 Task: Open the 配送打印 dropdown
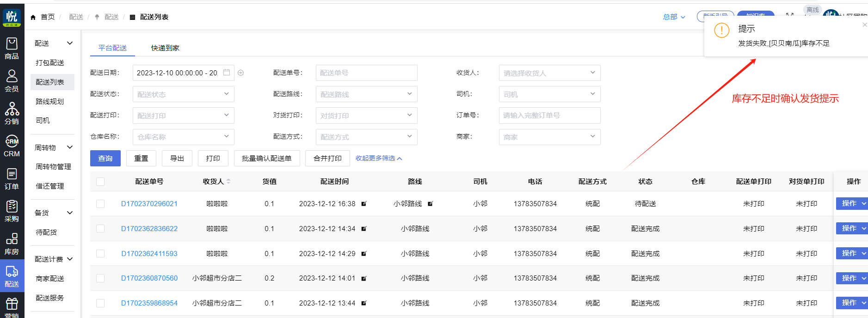pos(184,116)
